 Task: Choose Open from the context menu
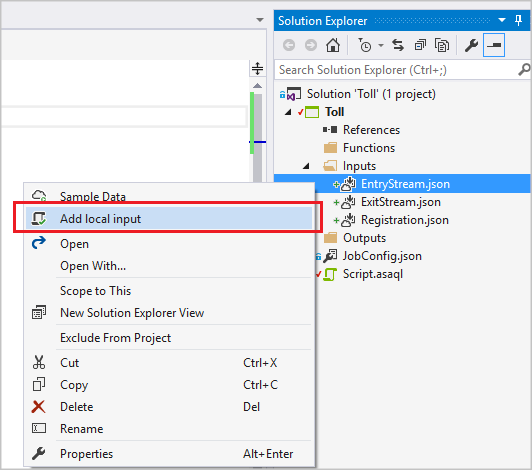pyautogui.click(x=169, y=244)
